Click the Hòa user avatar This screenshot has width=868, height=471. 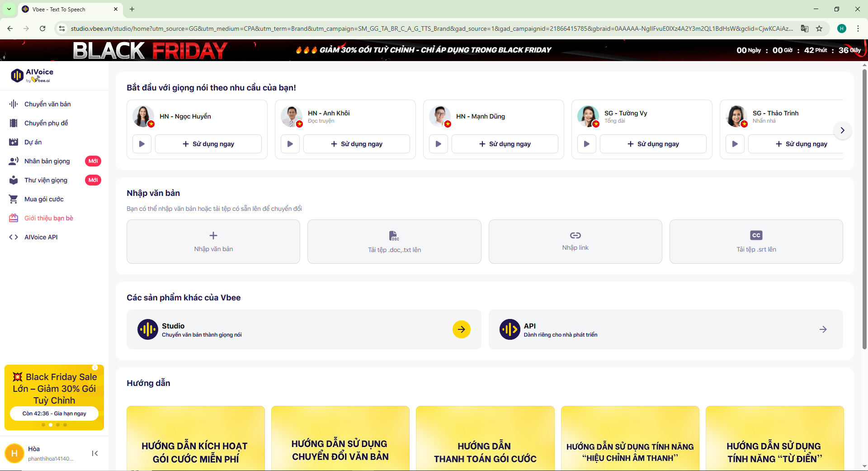click(14, 453)
